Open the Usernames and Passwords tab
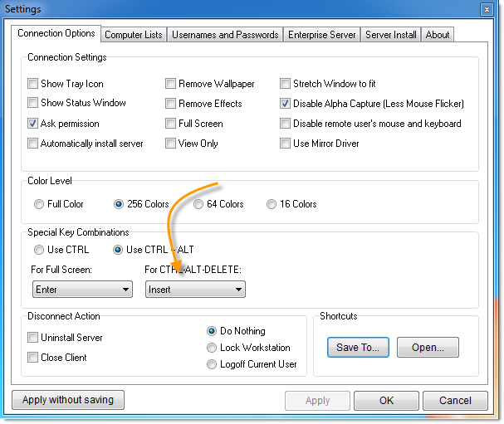 tap(225, 34)
